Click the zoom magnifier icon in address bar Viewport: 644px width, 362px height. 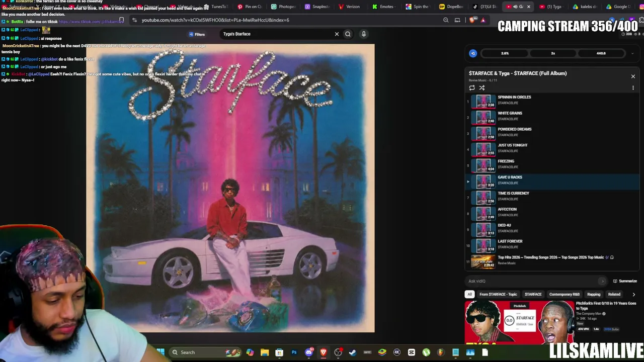[446, 20]
